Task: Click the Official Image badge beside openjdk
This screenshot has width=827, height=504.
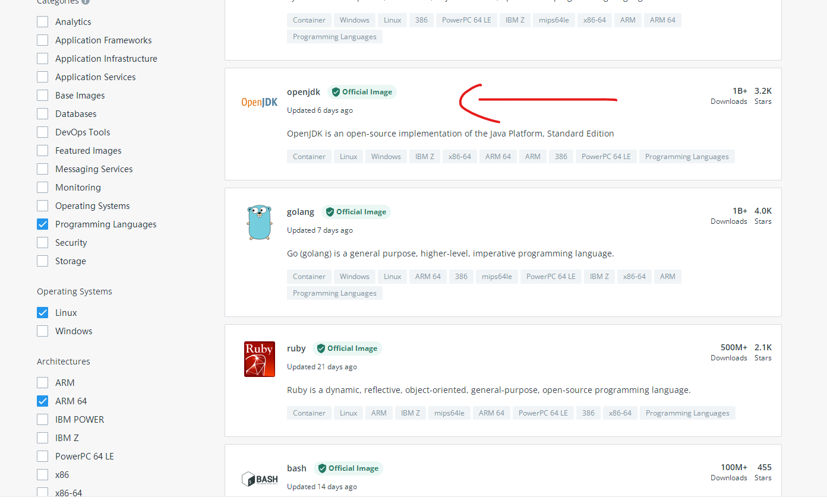Action: 362,91
